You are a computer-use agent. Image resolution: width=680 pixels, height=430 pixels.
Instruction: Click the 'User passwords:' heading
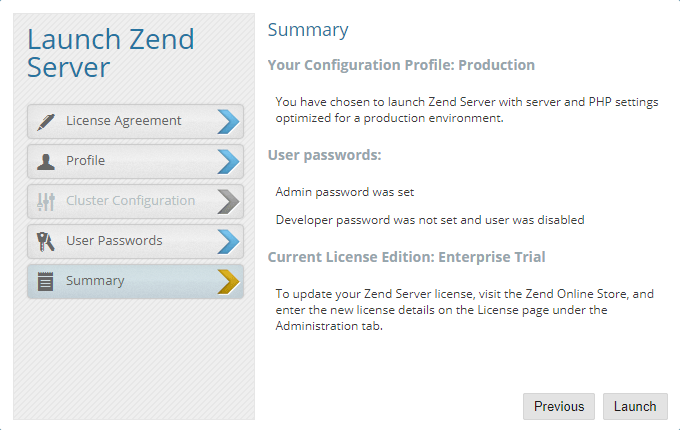324,155
